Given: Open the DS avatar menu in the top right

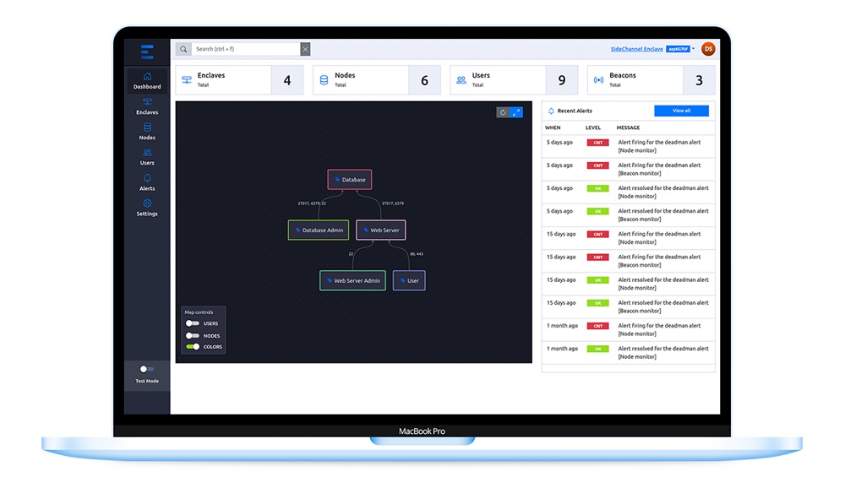Looking at the screenshot, I should (708, 48).
